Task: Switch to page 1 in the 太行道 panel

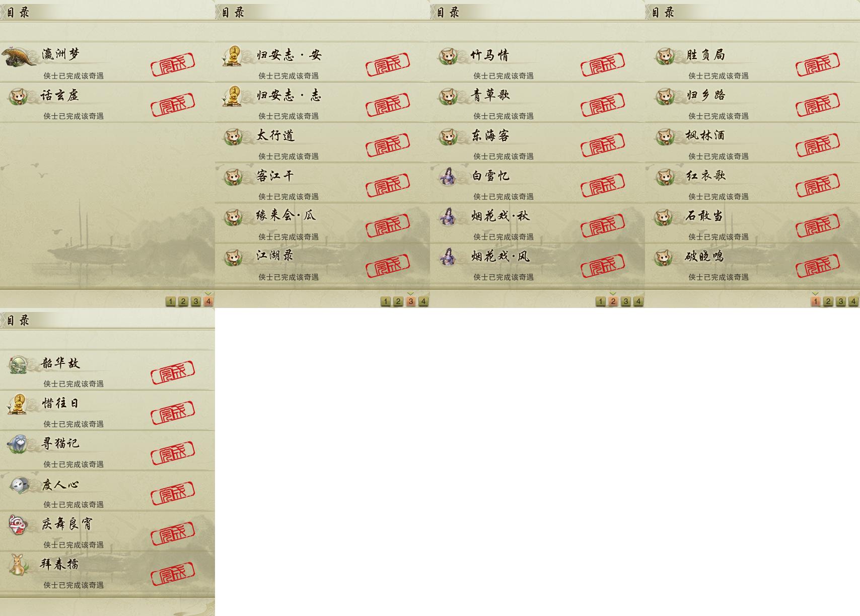Action: point(386,301)
